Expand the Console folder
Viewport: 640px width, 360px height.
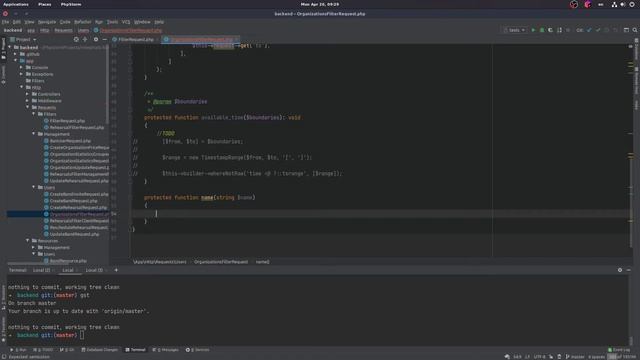pyautogui.click(x=21, y=67)
